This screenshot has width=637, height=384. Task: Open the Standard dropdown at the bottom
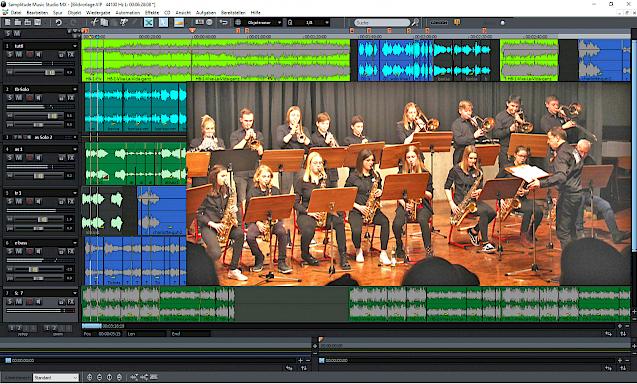coord(56,377)
